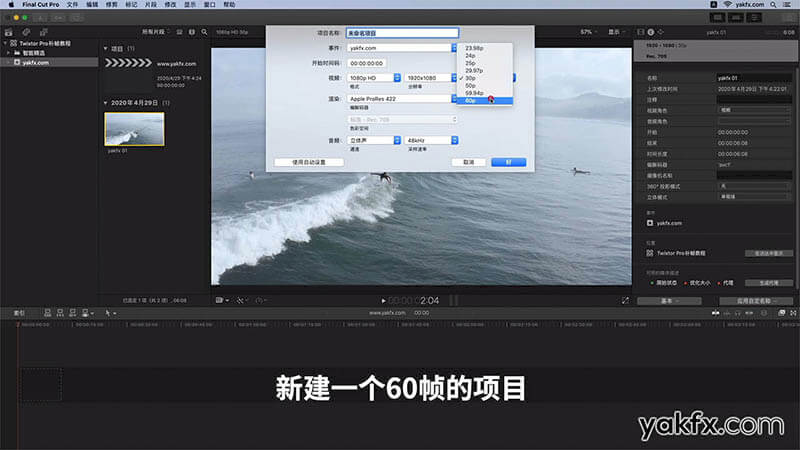
Task: Show the titles and generators sidebar icon
Action: [44, 32]
